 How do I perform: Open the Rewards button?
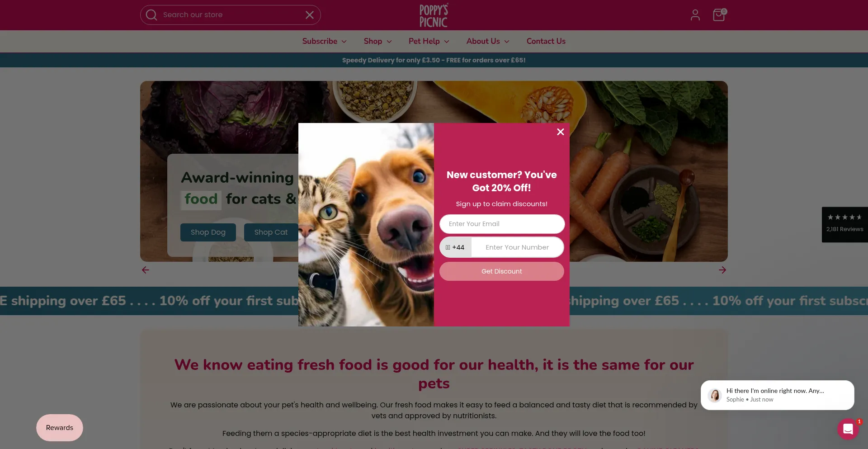coord(60,428)
